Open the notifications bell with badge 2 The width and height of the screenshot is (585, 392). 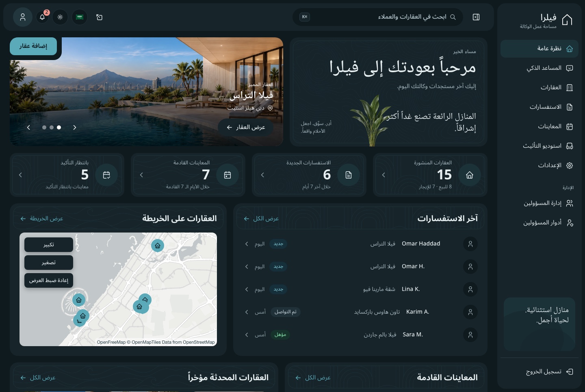click(42, 17)
